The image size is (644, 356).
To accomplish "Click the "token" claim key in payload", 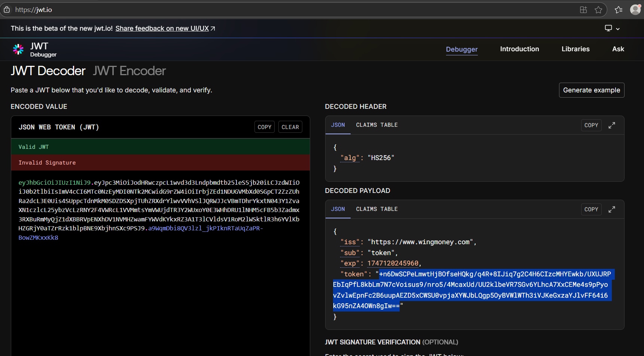I will [x=354, y=274].
